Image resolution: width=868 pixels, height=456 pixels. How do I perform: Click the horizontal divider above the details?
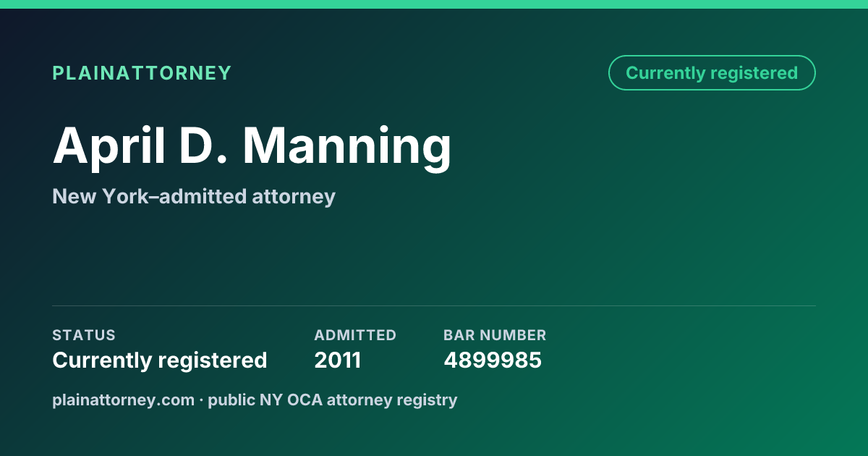(434, 305)
